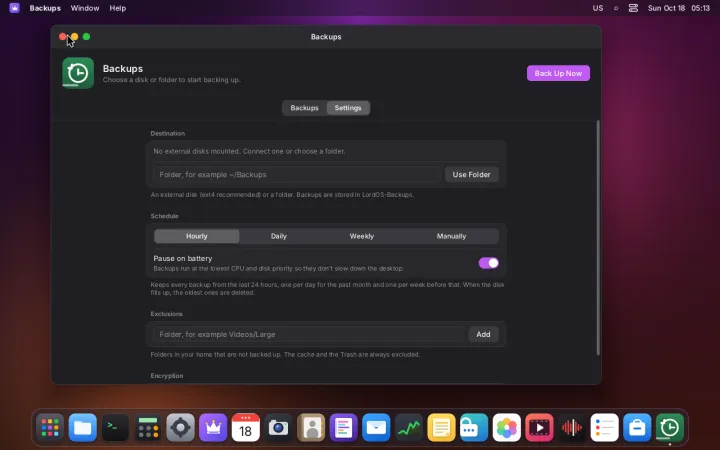Image resolution: width=720 pixels, height=450 pixels.
Task: Click the date and time in menu bar
Action: (x=679, y=8)
